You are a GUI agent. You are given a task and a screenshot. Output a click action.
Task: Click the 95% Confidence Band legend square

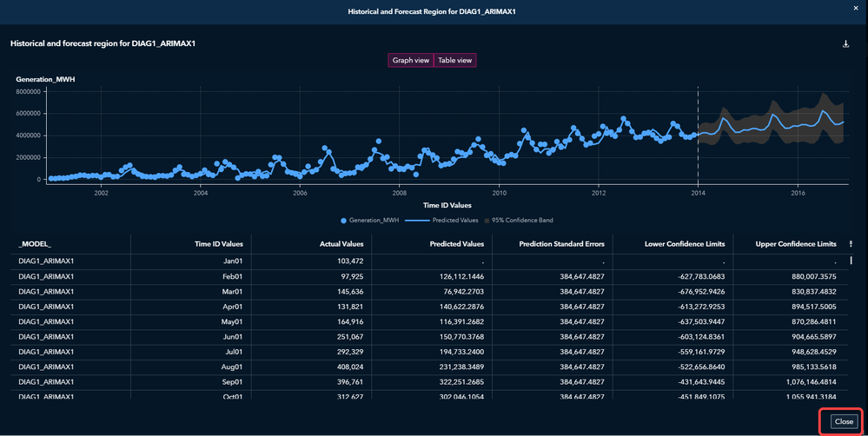(x=487, y=221)
